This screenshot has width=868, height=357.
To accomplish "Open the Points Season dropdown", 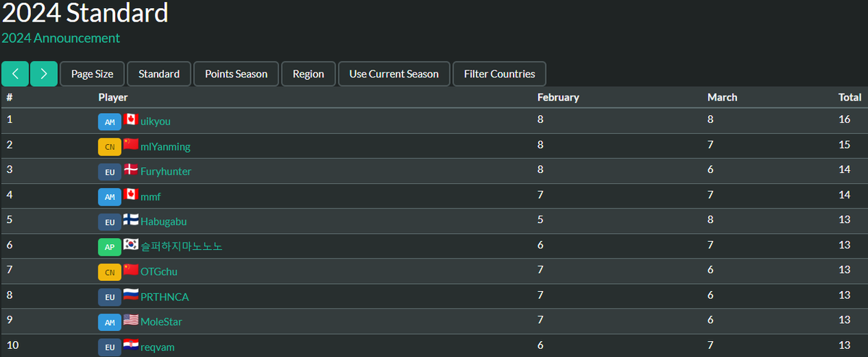I will click(x=236, y=74).
